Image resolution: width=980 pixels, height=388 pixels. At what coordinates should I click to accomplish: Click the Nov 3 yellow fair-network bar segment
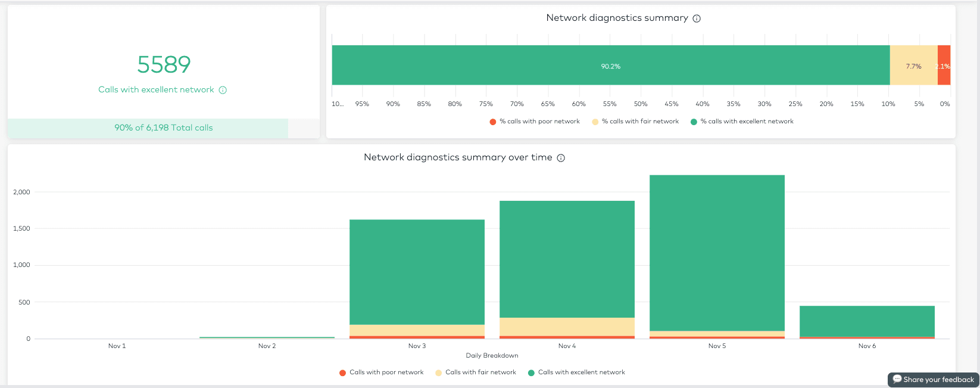tap(417, 330)
